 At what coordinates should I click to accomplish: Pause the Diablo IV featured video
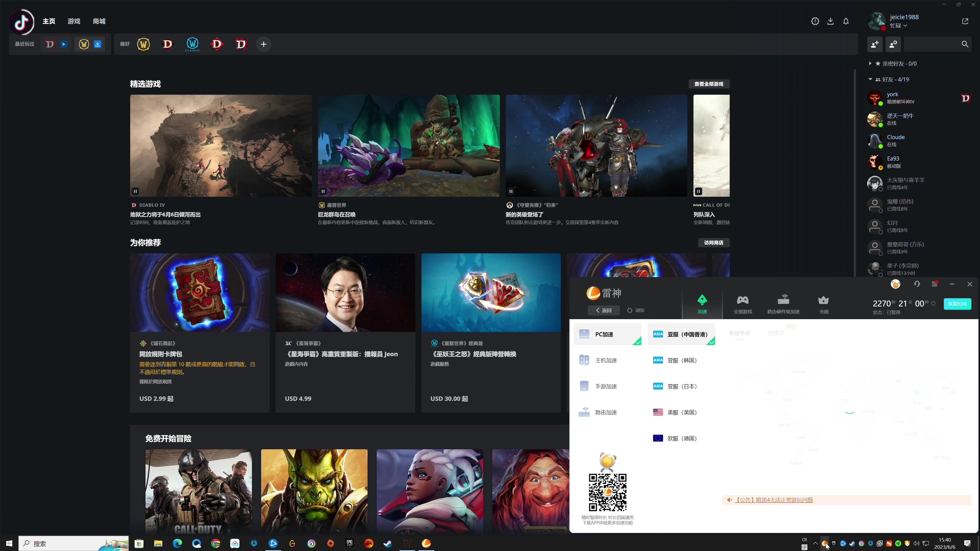tap(135, 191)
